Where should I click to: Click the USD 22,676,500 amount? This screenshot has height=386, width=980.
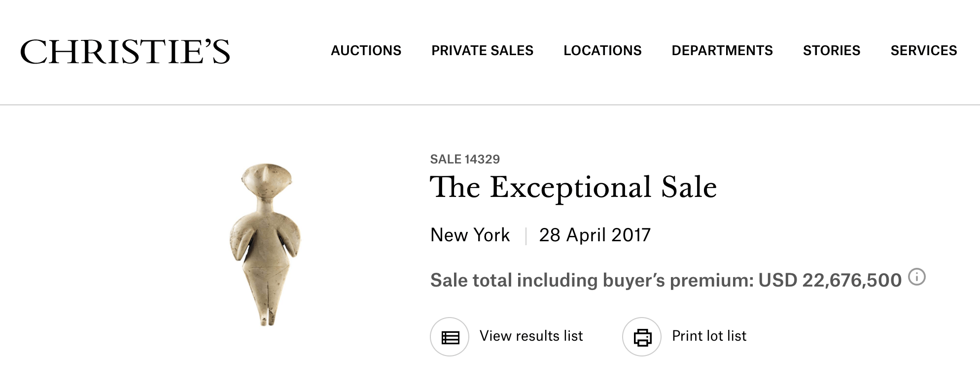click(x=830, y=281)
